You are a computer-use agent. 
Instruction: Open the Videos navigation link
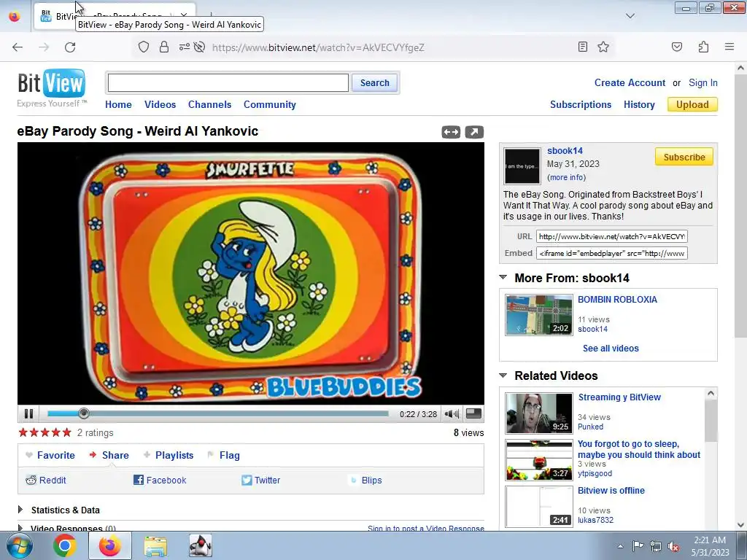(x=160, y=104)
